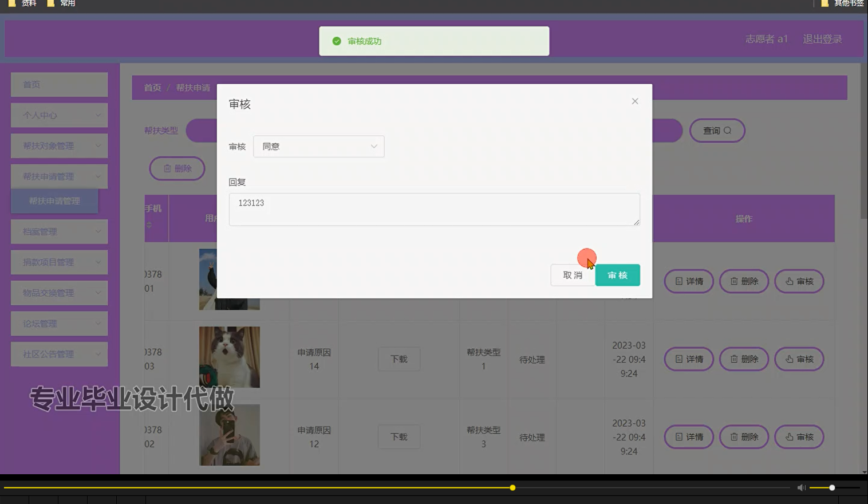Viewport: 868px width, 504px height.
Task: Click 审核 for the 申请原因 12 row
Action: (x=799, y=437)
